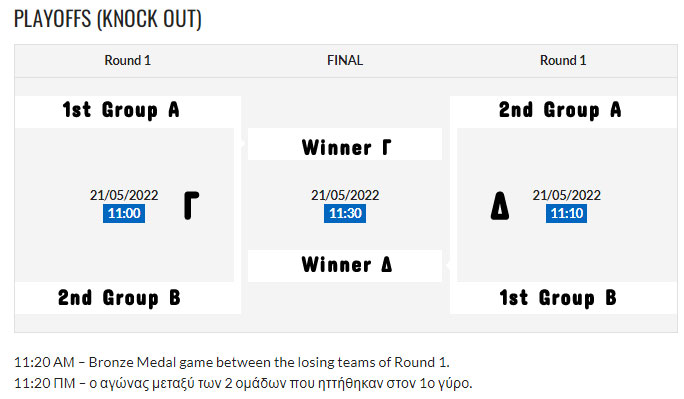Click the 1st Group A team slot
The width and height of the screenshot is (684, 399).
click(128, 112)
